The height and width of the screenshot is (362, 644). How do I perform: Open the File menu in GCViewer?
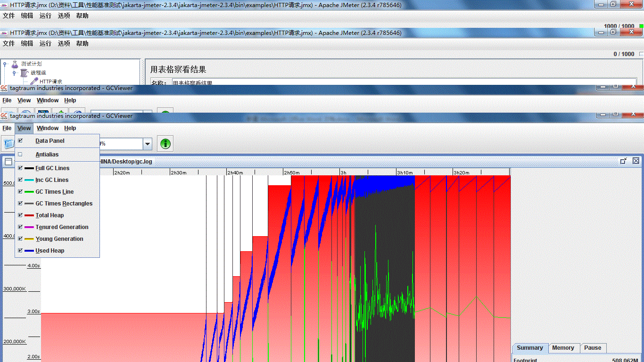pos(7,128)
